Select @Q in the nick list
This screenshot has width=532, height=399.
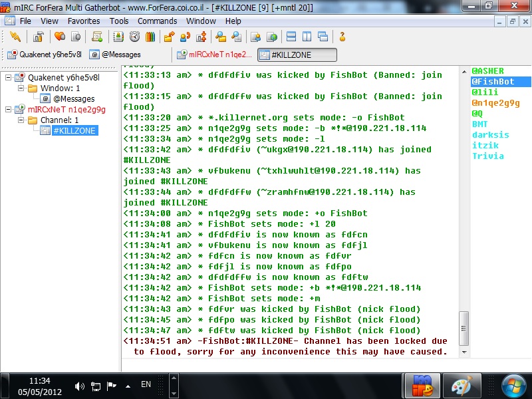coord(477,114)
